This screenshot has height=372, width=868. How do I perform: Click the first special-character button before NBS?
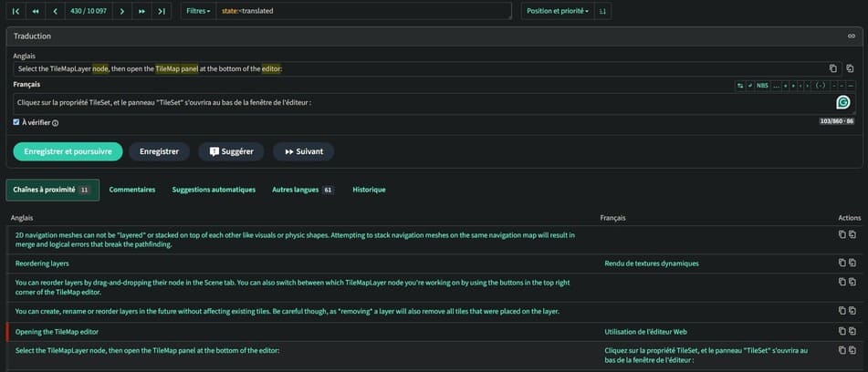click(740, 86)
